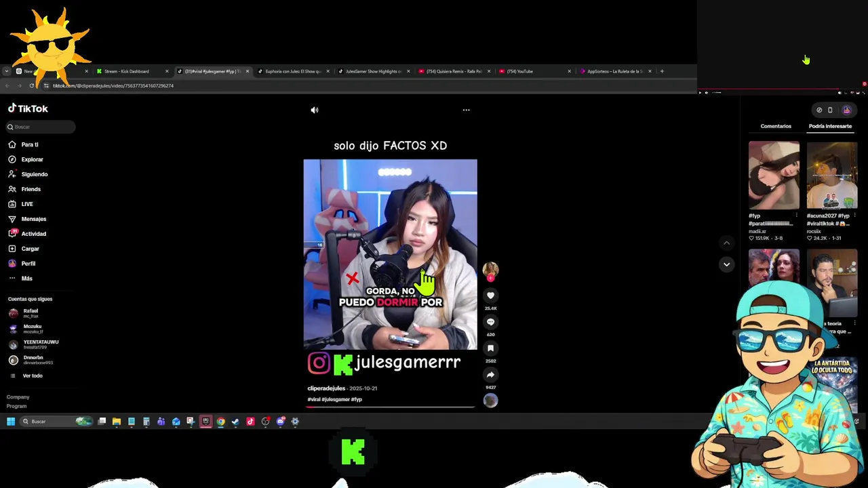868x488 pixels.
Task: Open the tab search dropdown arrow
Action: coord(6,71)
